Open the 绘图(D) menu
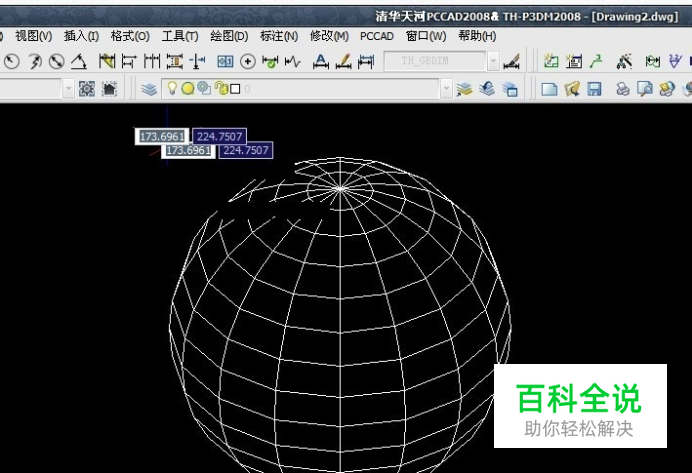The height and width of the screenshot is (473, 692). coord(229,36)
